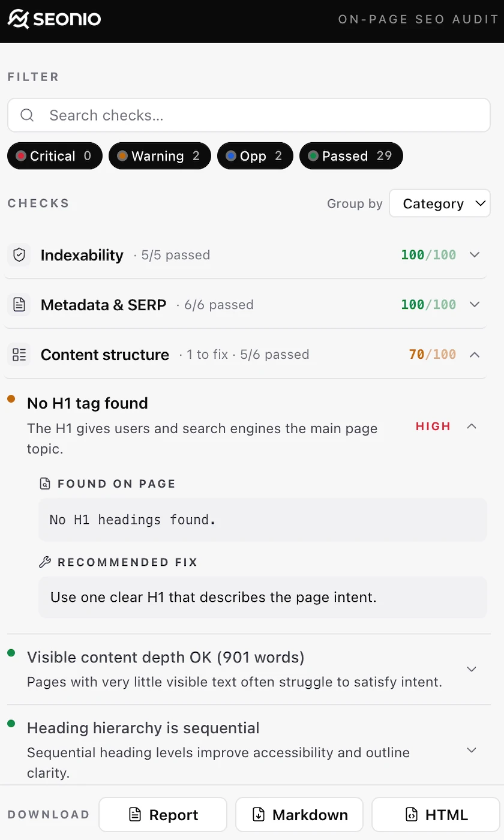The image size is (504, 840).
Task: Download audit as Markdown
Action: 299,815
